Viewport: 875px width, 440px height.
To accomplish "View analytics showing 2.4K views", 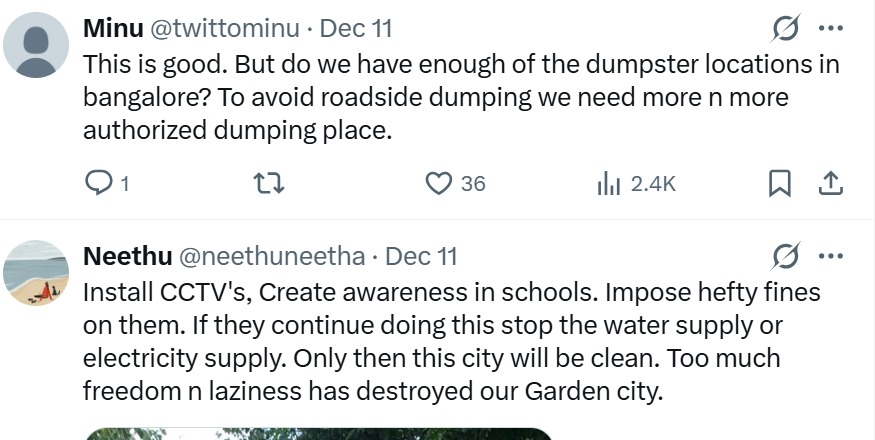I will pos(609,183).
